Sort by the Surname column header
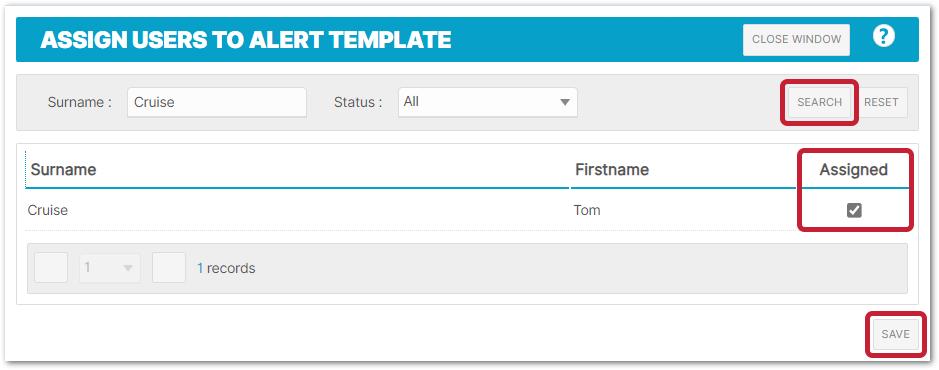The image size is (939, 370). click(x=63, y=169)
